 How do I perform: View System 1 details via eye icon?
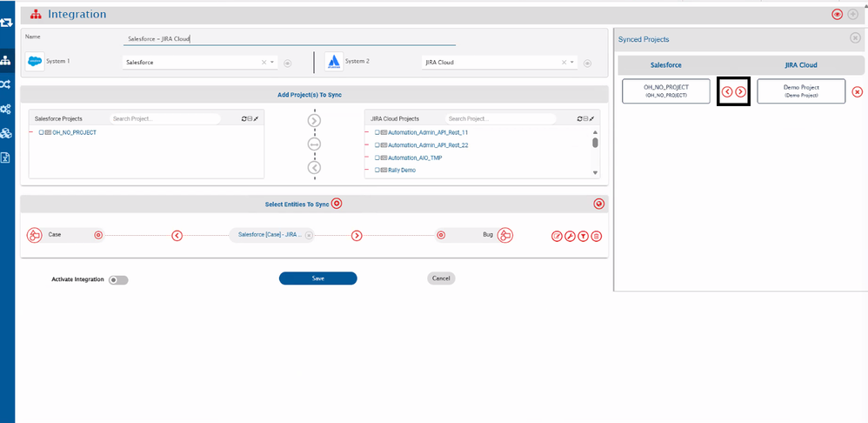(x=287, y=64)
